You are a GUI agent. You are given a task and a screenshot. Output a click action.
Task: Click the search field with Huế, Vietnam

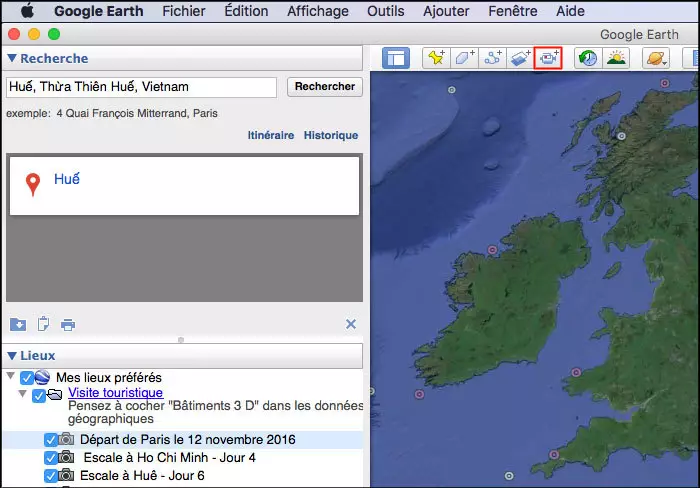click(x=141, y=87)
